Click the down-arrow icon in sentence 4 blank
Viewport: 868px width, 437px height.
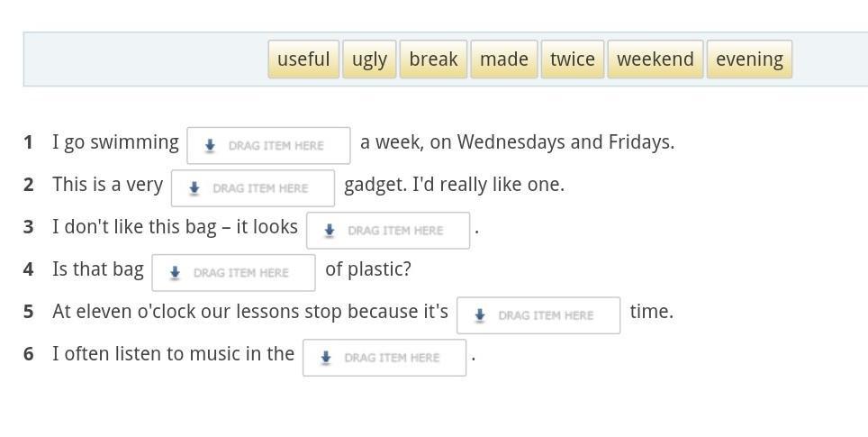[x=175, y=273]
